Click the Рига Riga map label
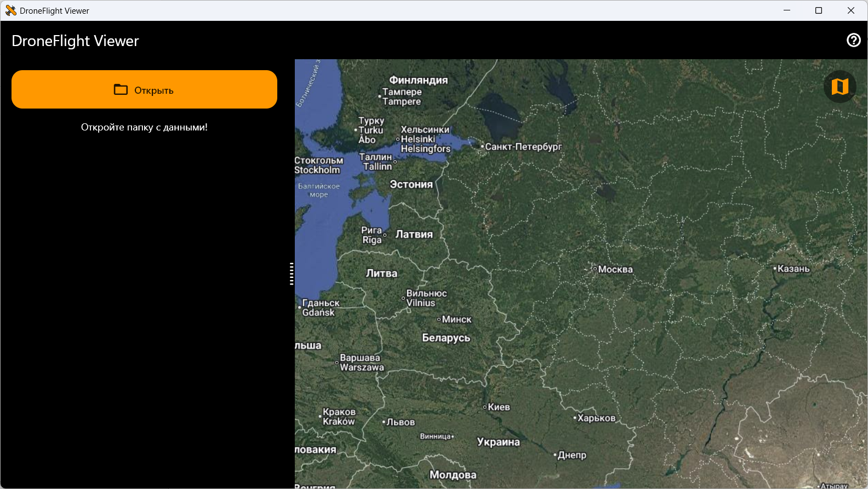 click(x=372, y=235)
